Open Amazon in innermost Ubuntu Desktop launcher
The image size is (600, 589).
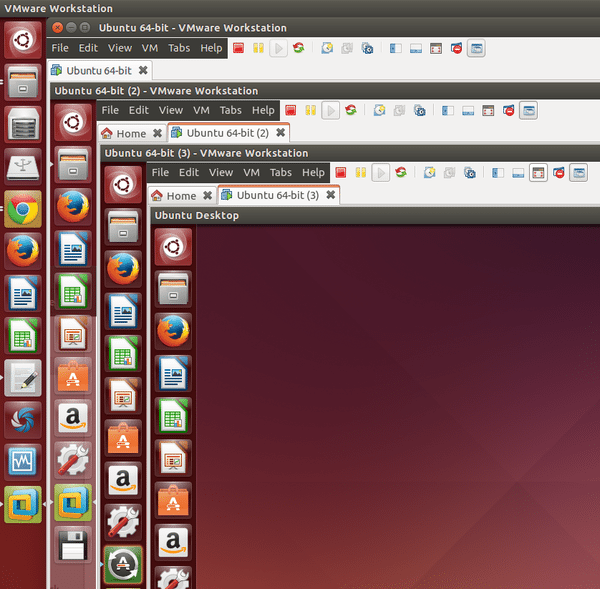click(x=173, y=543)
